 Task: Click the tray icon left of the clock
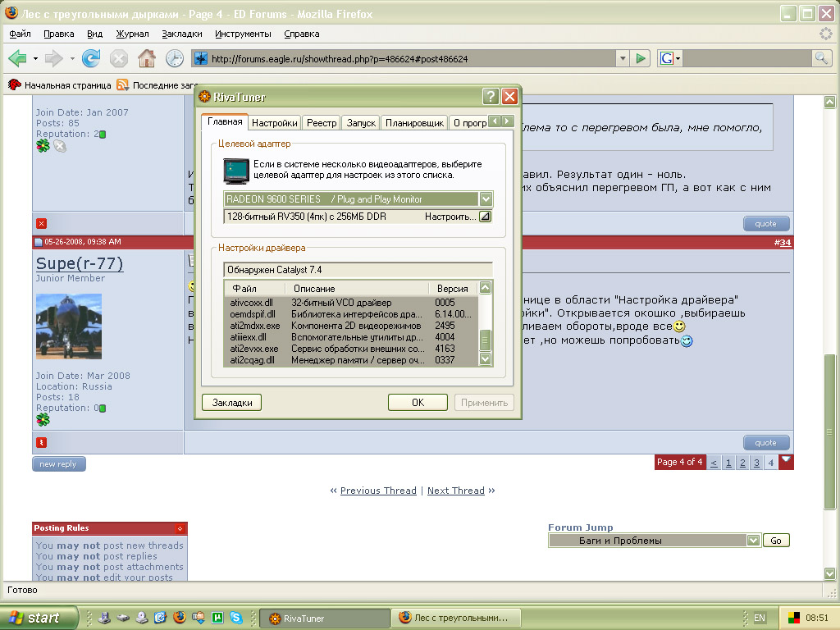[793, 618]
